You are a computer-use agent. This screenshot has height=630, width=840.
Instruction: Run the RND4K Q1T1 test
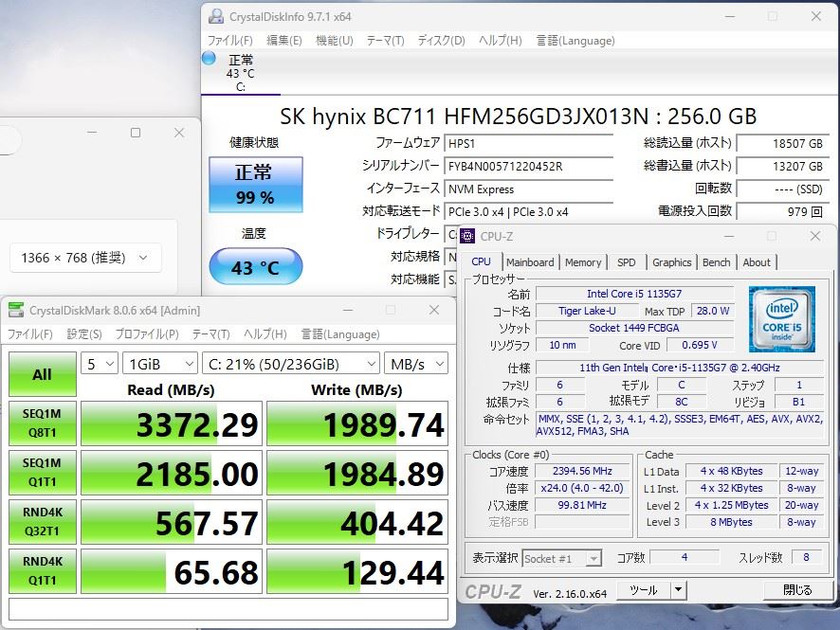click(42, 571)
